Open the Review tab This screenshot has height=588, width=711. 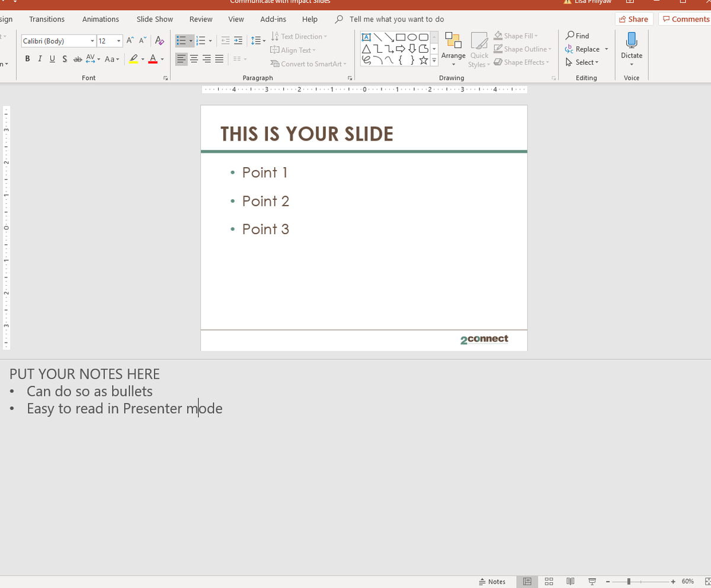[201, 19]
